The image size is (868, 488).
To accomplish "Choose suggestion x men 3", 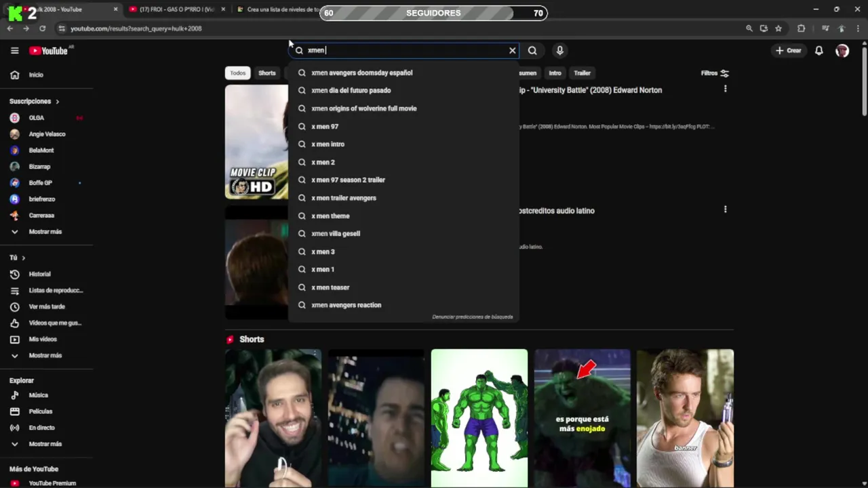I will pos(403,252).
